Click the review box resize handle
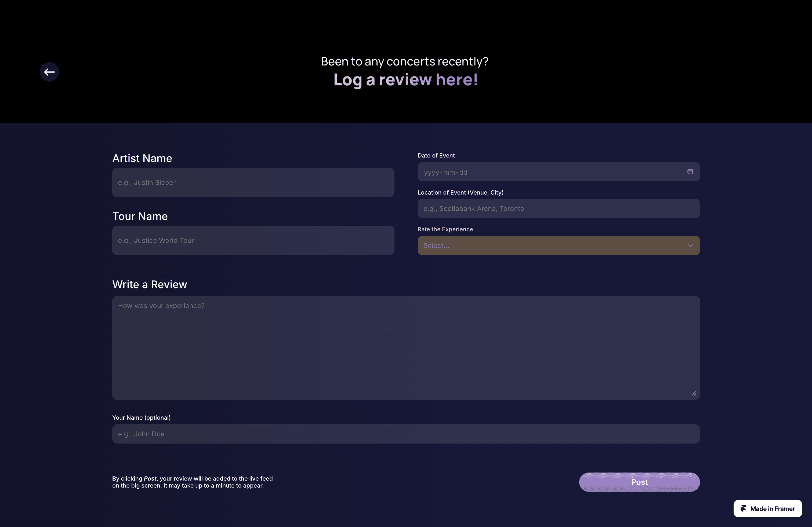Screen dimensions: 812x527 694,393
